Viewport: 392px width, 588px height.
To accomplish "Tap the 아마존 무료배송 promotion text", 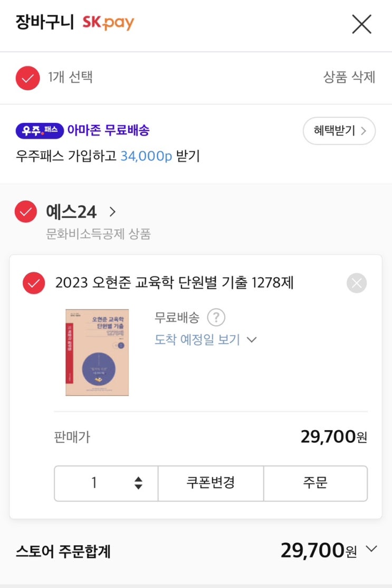I will click(108, 130).
